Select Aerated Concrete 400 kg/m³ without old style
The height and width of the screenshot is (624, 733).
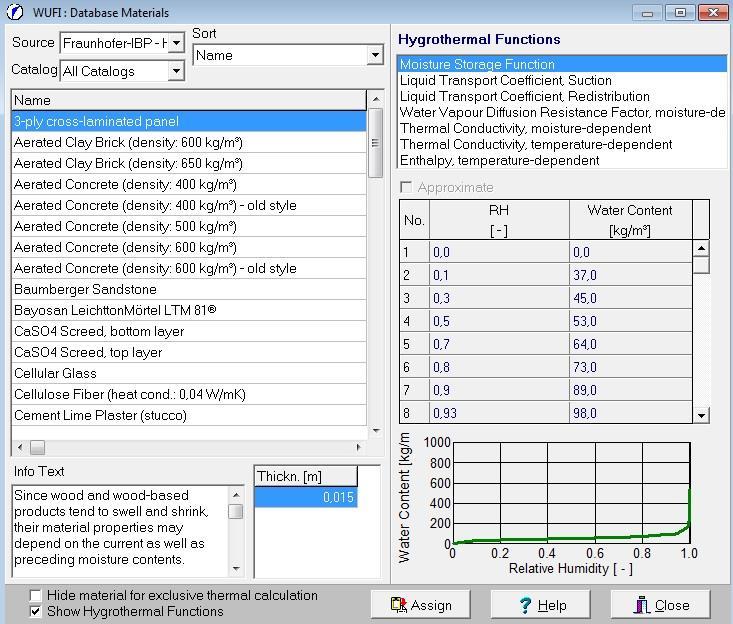(189, 185)
